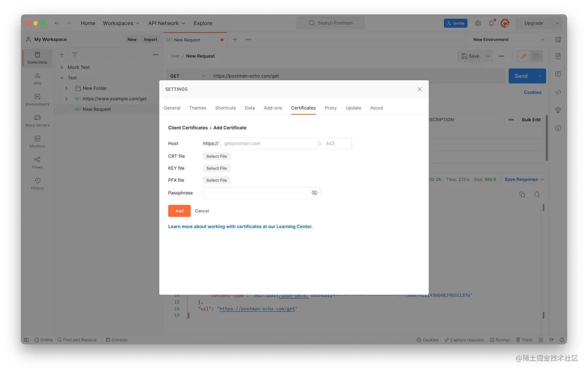Open the Upgrade dropdown arrow
The width and height of the screenshot is (588, 372).
(x=557, y=23)
